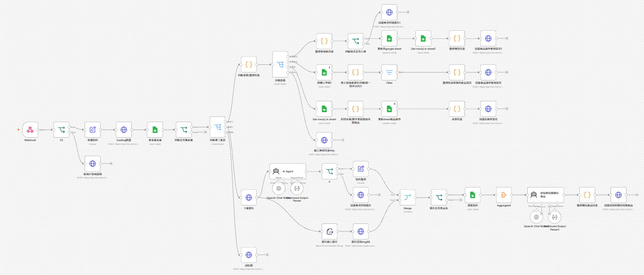Open the Get row(s) in sheet1 node
The width and height of the screenshot is (644, 275).
[x=423, y=38]
